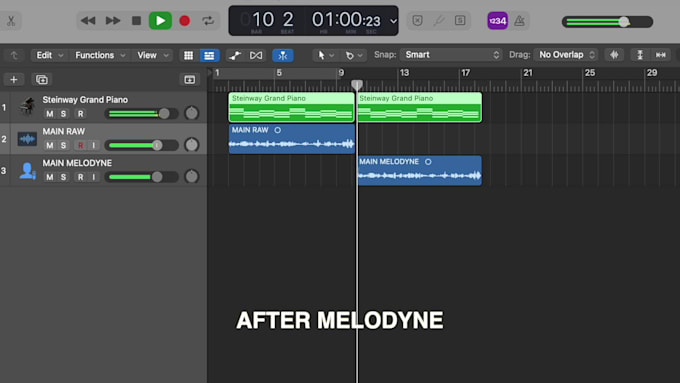Toggle input monitoring on MAIN MELODYNE
The width and height of the screenshot is (680, 383).
coord(93,177)
